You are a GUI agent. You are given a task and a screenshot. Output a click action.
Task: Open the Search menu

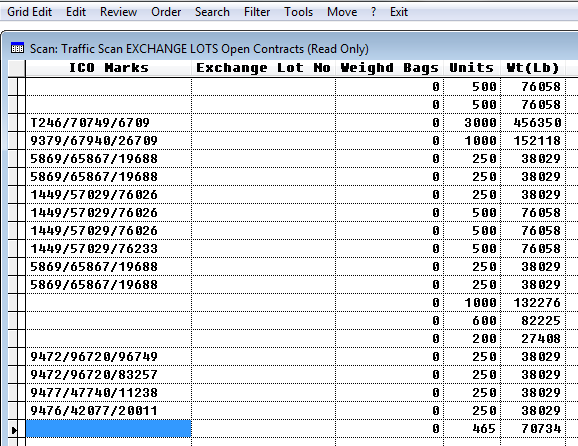212,12
